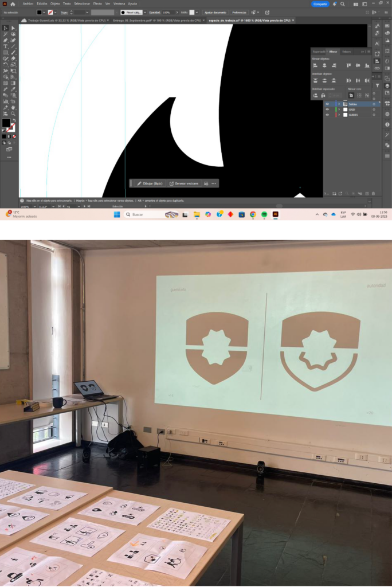Click horizontal align left icon

click(x=315, y=65)
